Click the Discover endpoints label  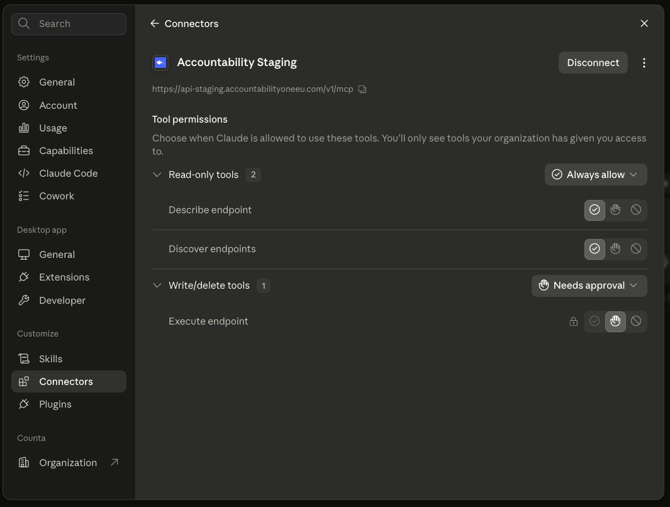point(212,249)
